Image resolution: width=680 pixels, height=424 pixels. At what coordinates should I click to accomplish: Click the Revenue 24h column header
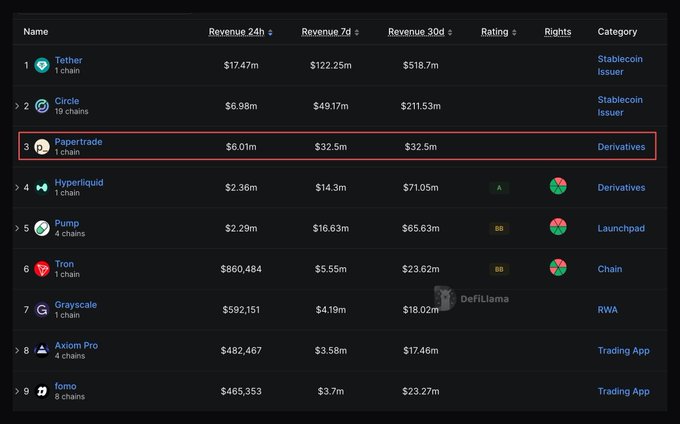[236, 32]
